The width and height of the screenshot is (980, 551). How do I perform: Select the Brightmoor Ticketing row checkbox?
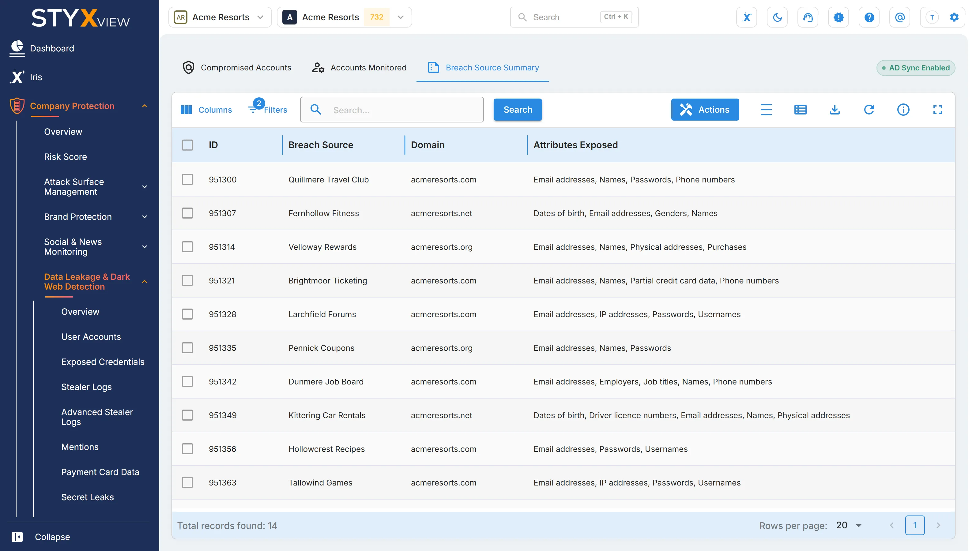click(187, 280)
